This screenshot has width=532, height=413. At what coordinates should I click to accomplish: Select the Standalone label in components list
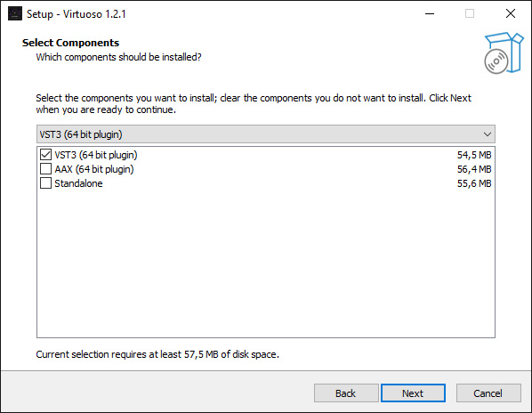tap(78, 183)
